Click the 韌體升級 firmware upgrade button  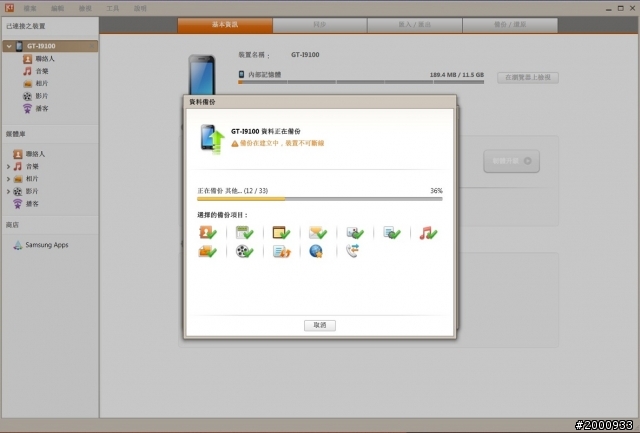coord(511,161)
